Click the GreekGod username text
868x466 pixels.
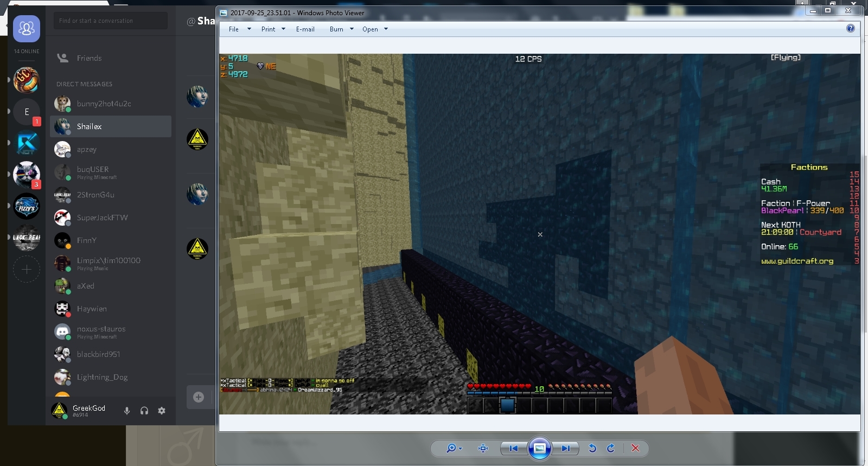(x=89, y=408)
